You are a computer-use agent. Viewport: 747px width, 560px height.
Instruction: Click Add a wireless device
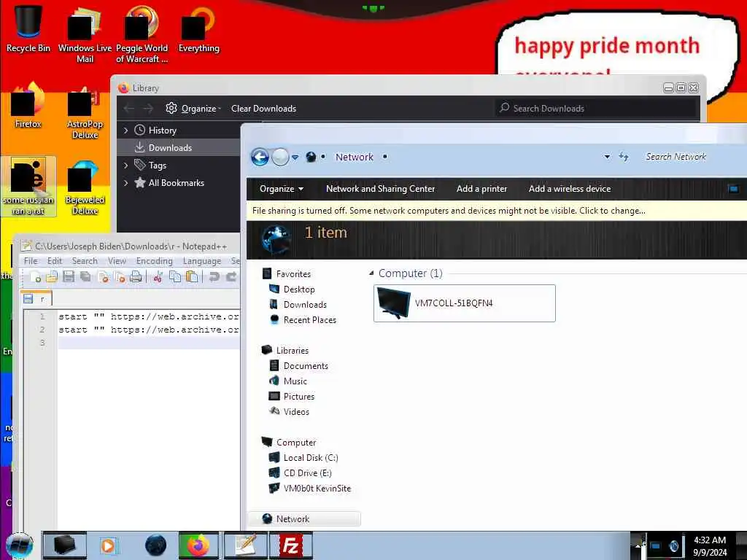pos(569,189)
